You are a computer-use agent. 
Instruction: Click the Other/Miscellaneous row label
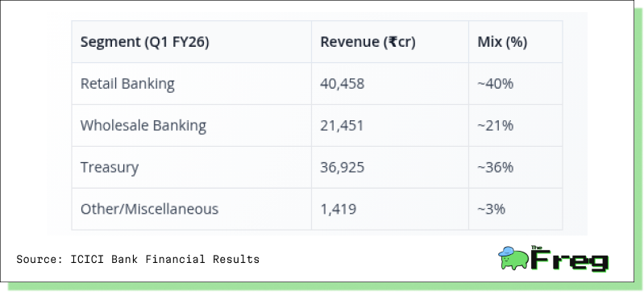(x=149, y=209)
